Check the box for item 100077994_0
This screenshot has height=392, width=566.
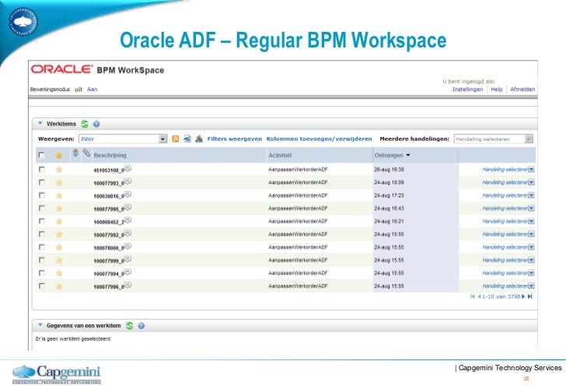(x=42, y=273)
